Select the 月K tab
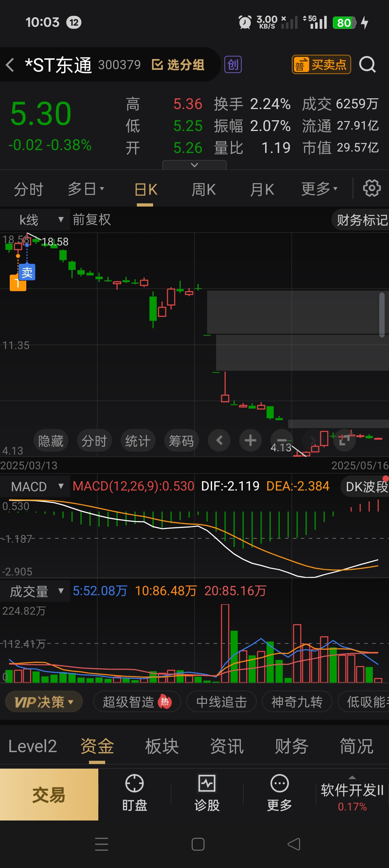The height and width of the screenshot is (868, 389). pos(262,189)
